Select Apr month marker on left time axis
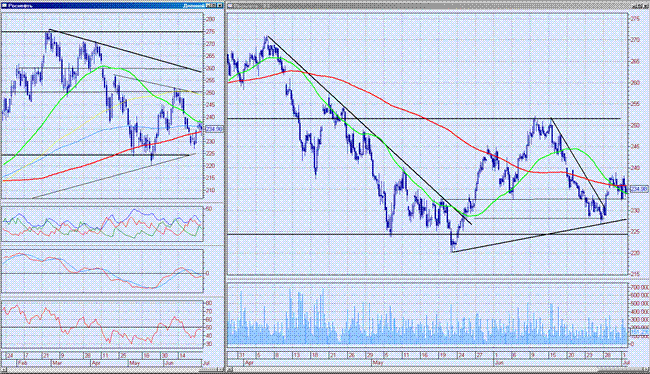 click(x=96, y=363)
